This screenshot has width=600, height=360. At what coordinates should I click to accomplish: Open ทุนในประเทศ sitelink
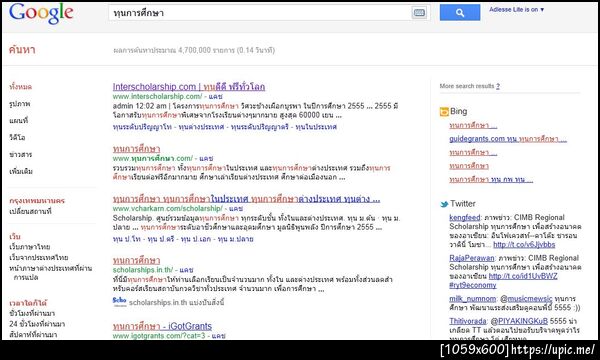coord(316,127)
